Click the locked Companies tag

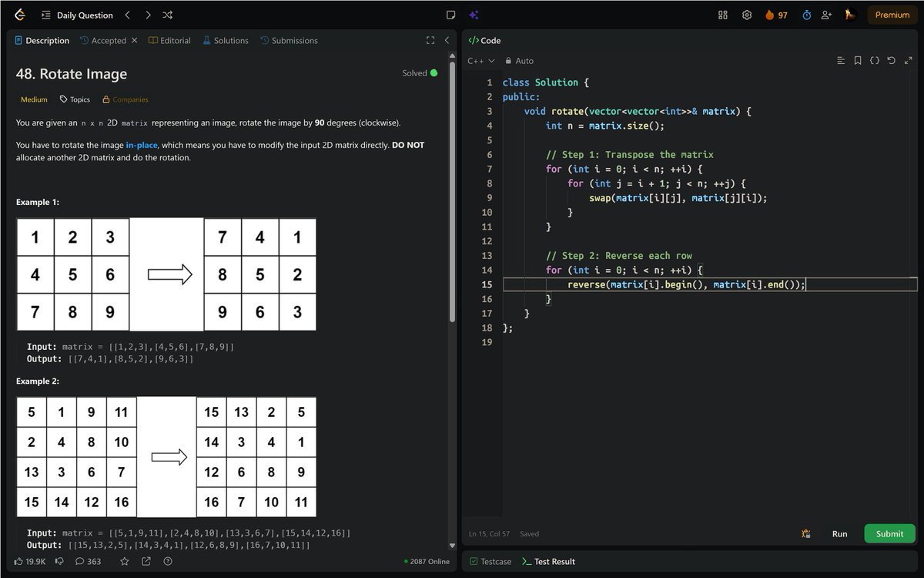[x=125, y=99]
